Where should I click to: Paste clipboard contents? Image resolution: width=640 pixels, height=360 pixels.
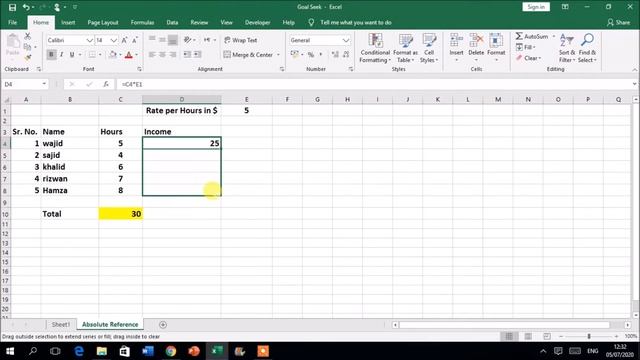point(13,45)
